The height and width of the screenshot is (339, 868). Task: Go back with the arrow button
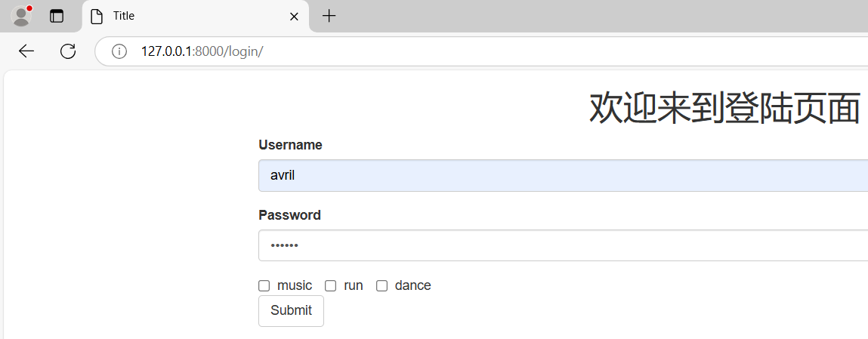click(x=26, y=51)
